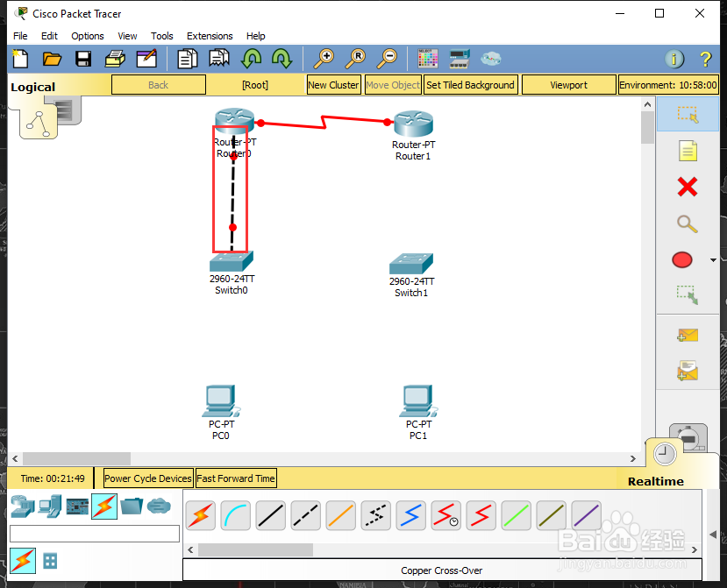727x588 pixels.
Task: Open the File menu
Action: click(x=20, y=36)
